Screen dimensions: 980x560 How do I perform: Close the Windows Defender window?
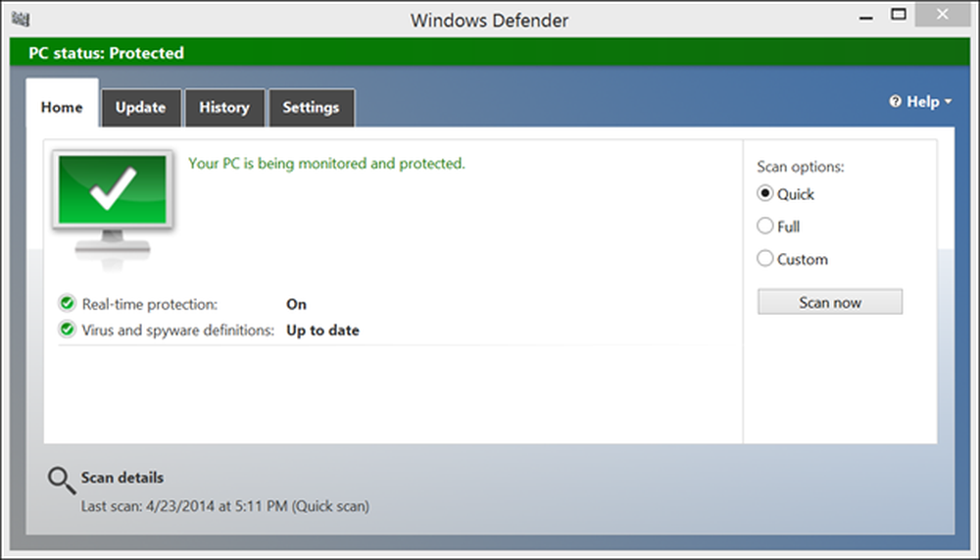click(943, 15)
